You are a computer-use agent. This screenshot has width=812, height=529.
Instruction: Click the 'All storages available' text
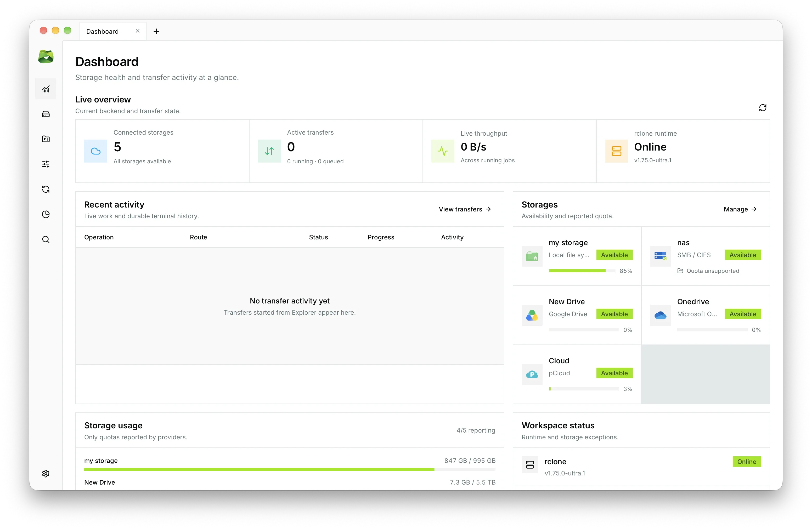pyautogui.click(x=142, y=161)
